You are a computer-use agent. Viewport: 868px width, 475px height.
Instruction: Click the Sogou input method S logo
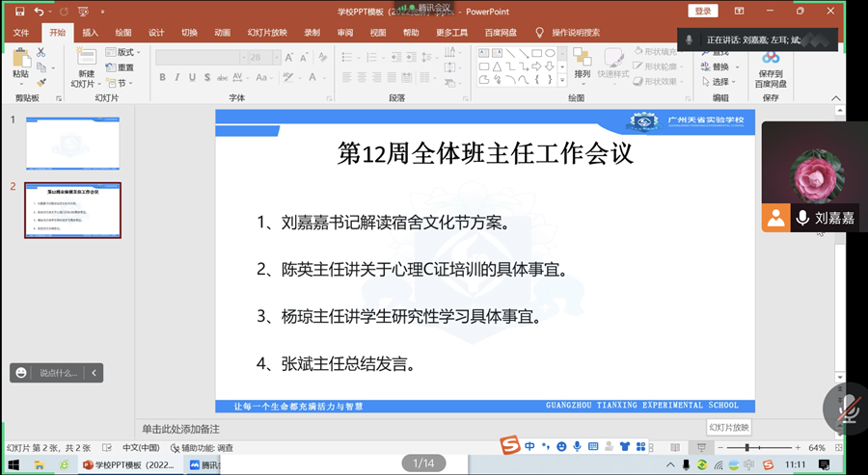pyautogui.click(x=510, y=446)
